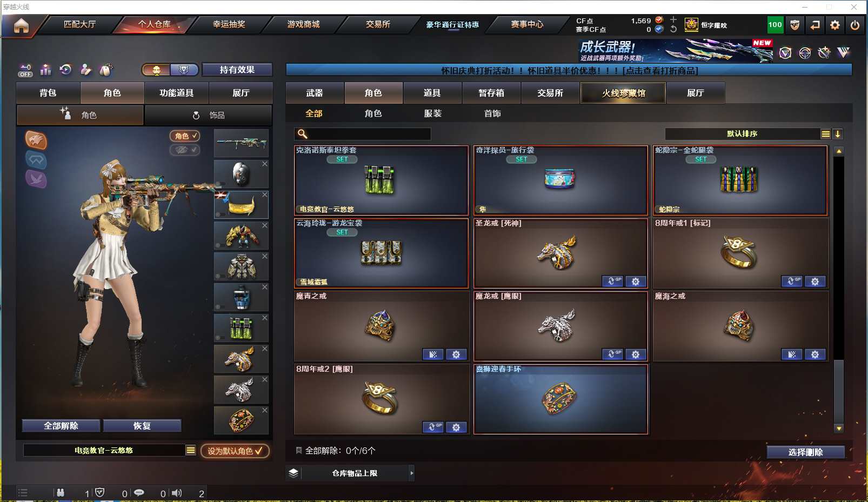Open the 幸运抽奖 menu tab
This screenshot has height=502, width=868.
(x=229, y=24)
